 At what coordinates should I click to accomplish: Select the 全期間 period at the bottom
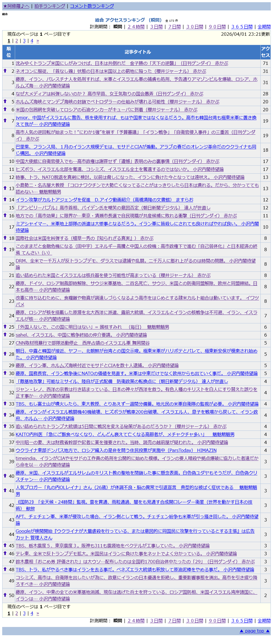coord(264,621)
